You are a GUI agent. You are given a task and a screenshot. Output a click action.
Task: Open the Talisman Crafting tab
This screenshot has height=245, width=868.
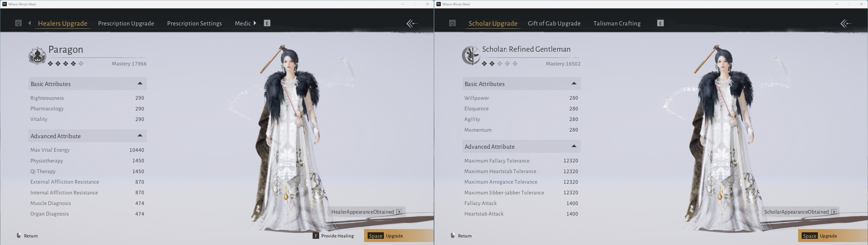click(617, 23)
